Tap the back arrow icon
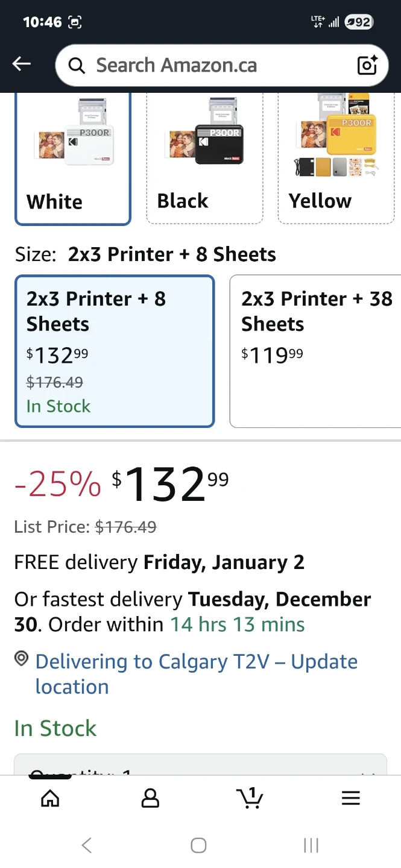401x868 pixels. pos(22,64)
